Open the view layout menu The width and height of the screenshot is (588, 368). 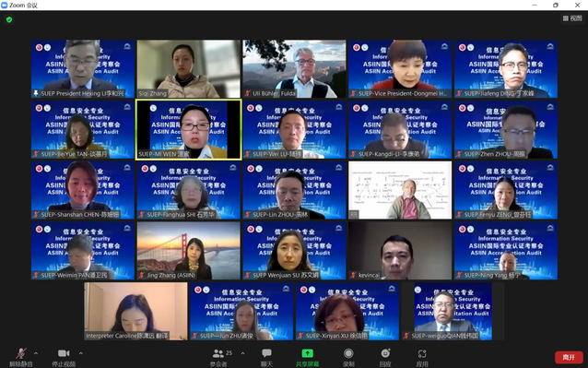[x=572, y=18]
